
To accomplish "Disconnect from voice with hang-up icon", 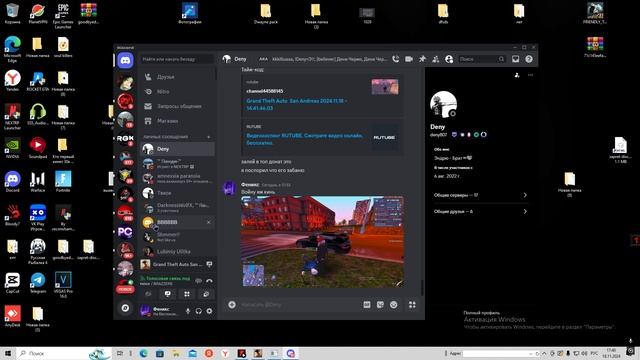I will [x=209, y=280].
